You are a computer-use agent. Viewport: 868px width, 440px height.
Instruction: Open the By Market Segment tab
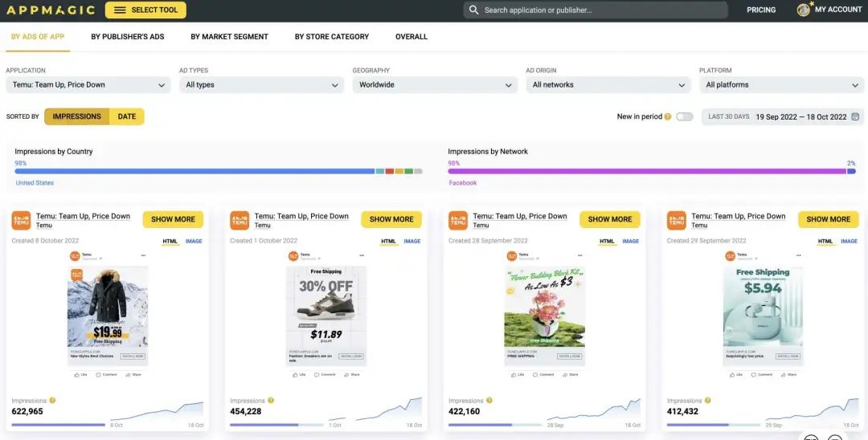pyautogui.click(x=229, y=36)
